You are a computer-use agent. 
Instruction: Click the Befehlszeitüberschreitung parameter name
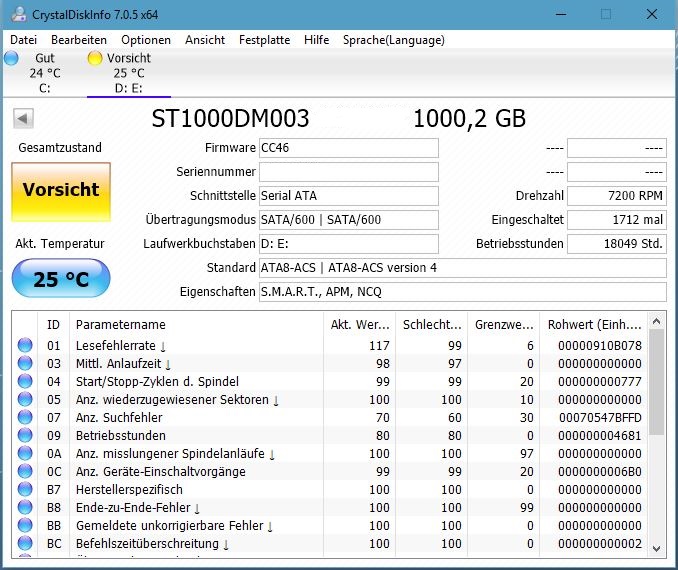(147, 544)
